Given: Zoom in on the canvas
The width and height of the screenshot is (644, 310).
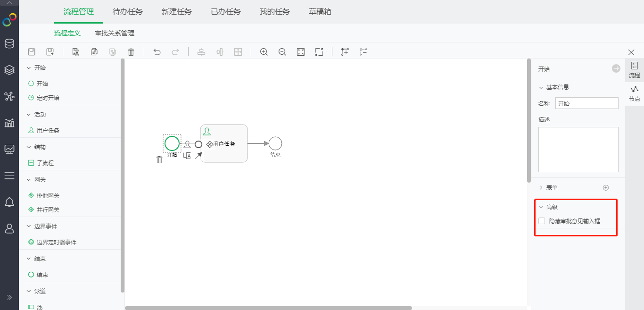Looking at the screenshot, I should tap(264, 52).
